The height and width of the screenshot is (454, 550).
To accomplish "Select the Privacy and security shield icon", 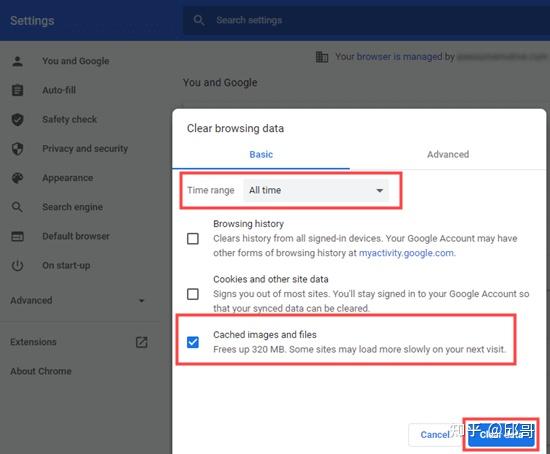I will pos(18,149).
